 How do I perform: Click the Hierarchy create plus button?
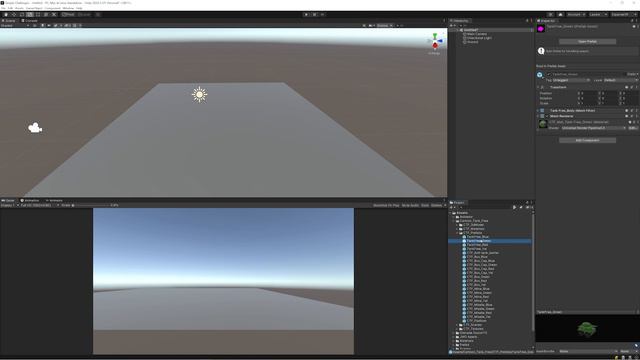(451, 25)
